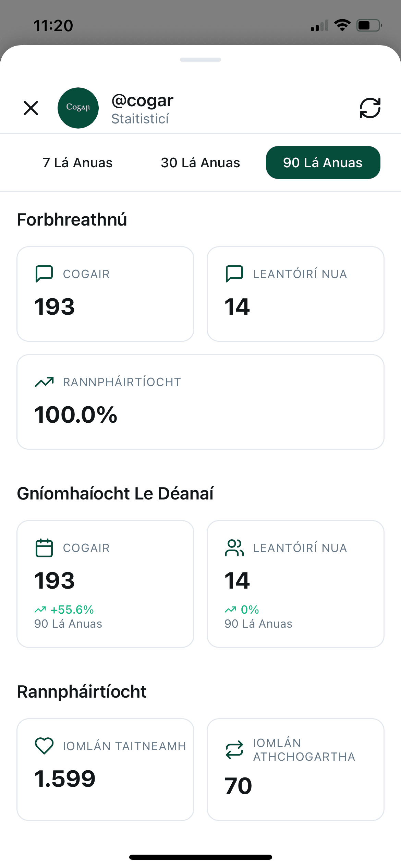Open the 100.0% Rannpháirtíocht card
401x868 pixels.
point(200,402)
